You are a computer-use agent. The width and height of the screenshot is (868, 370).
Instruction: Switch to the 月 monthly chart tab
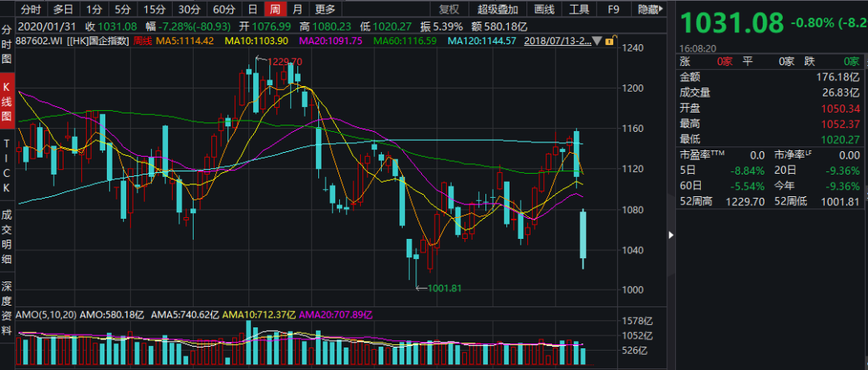[x=297, y=9]
